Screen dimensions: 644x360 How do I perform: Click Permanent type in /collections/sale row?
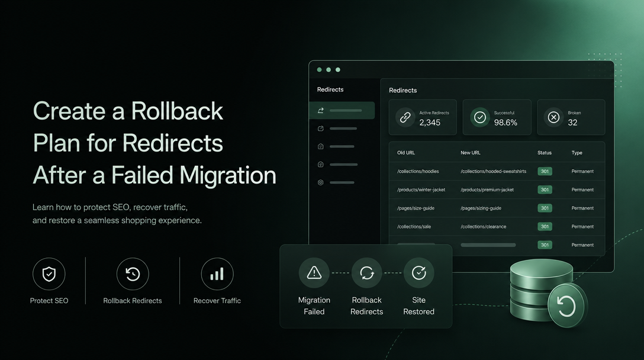coord(582,227)
